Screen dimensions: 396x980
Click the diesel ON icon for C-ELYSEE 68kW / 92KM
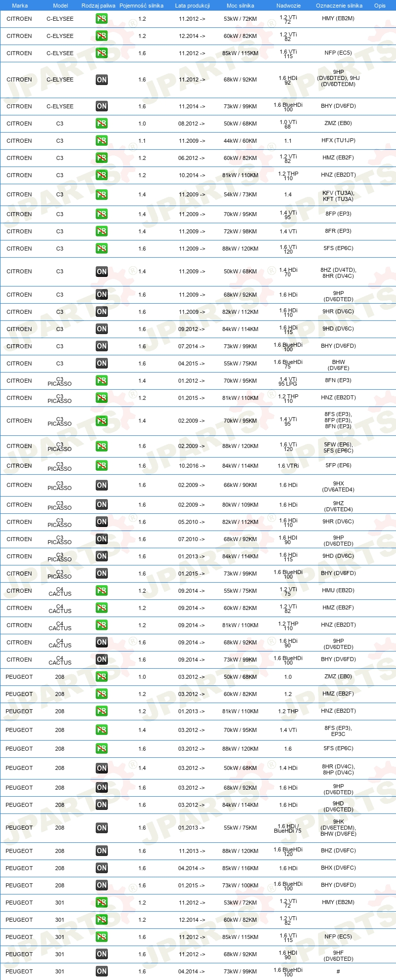[102, 79]
